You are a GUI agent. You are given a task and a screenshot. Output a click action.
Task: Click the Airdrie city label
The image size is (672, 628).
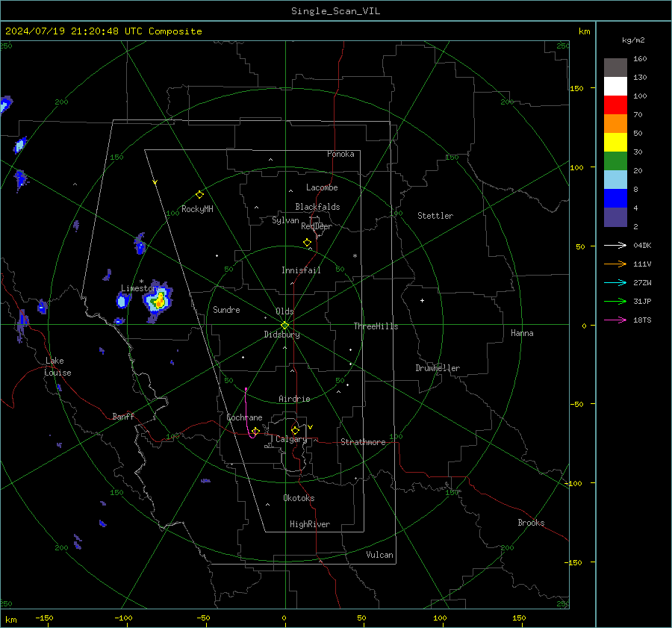pos(294,399)
